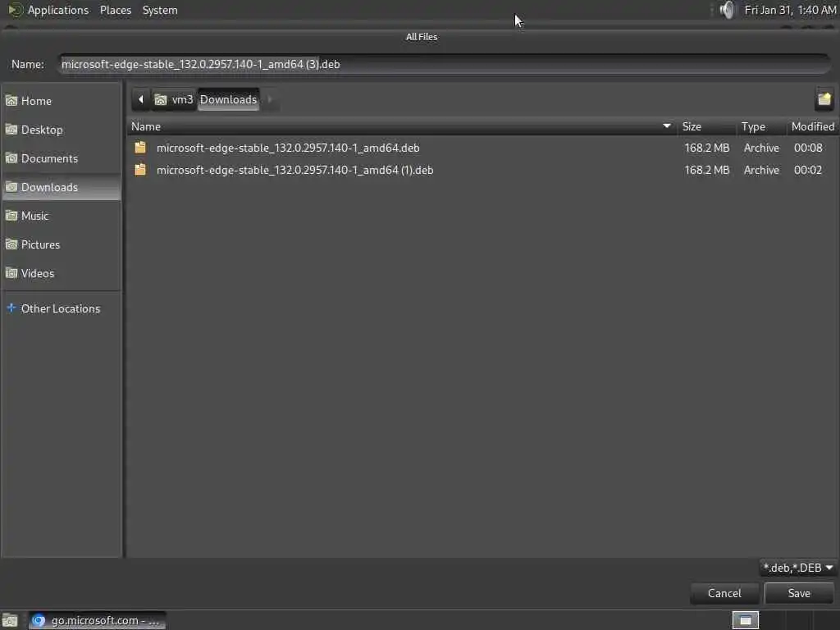This screenshot has width=840, height=630.
Task: Open Home in the sidebar
Action: tap(61, 101)
